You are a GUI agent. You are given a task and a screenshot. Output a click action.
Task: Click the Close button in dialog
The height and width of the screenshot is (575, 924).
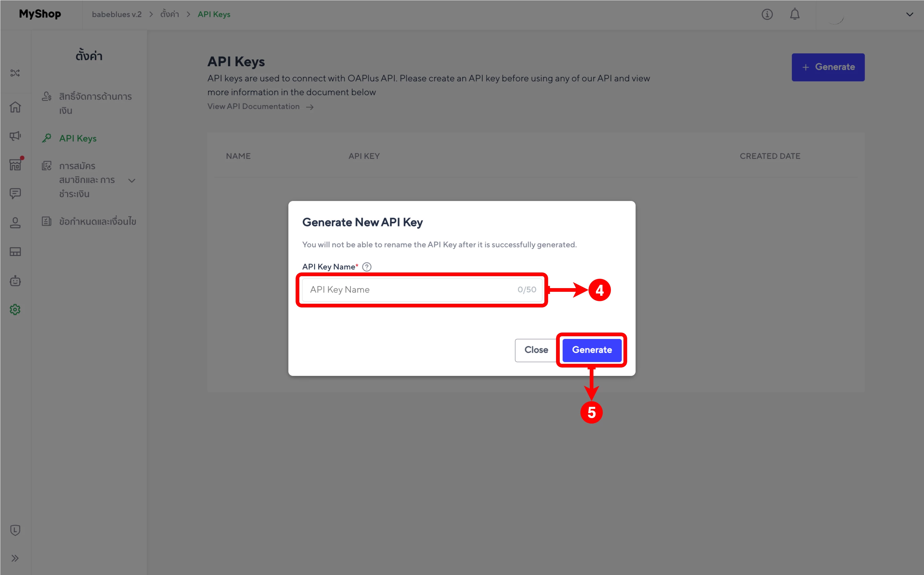[x=536, y=350]
